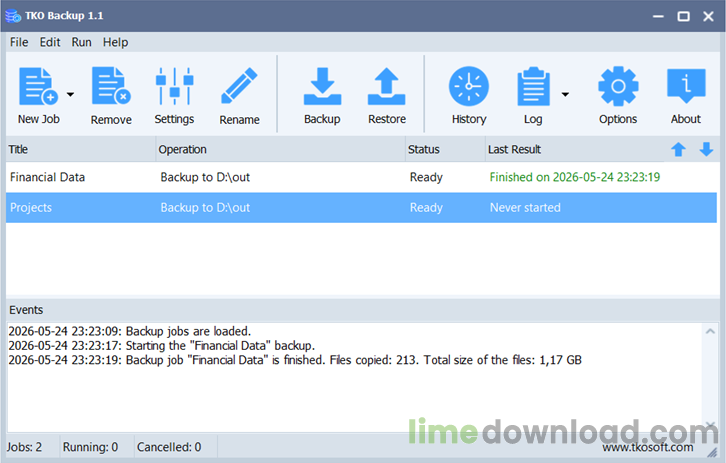Close the TKO Backup window
This screenshot has height=463, width=726.
pos(708,16)
